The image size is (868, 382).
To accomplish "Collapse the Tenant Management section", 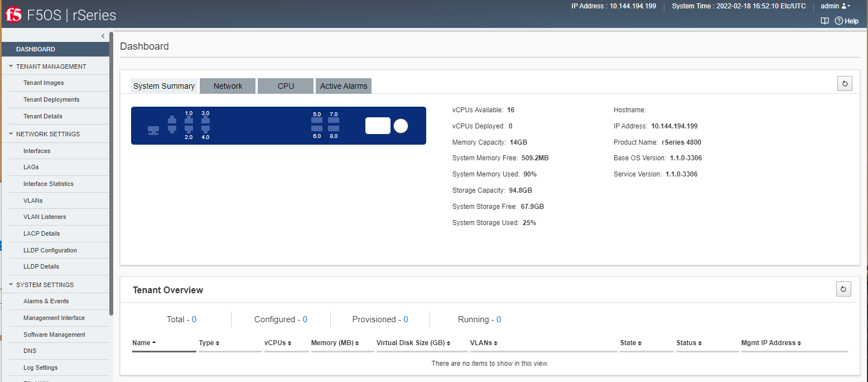I will coord(11,66).
